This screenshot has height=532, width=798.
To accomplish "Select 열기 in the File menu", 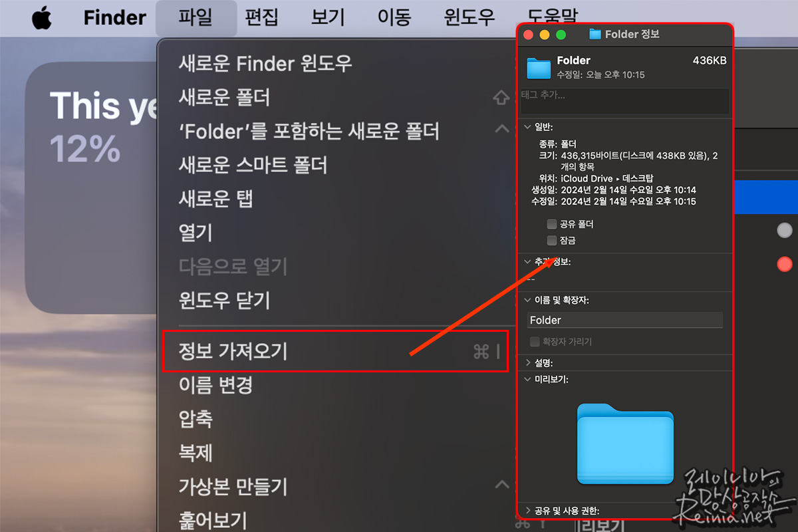I will (x=196, y=233).
